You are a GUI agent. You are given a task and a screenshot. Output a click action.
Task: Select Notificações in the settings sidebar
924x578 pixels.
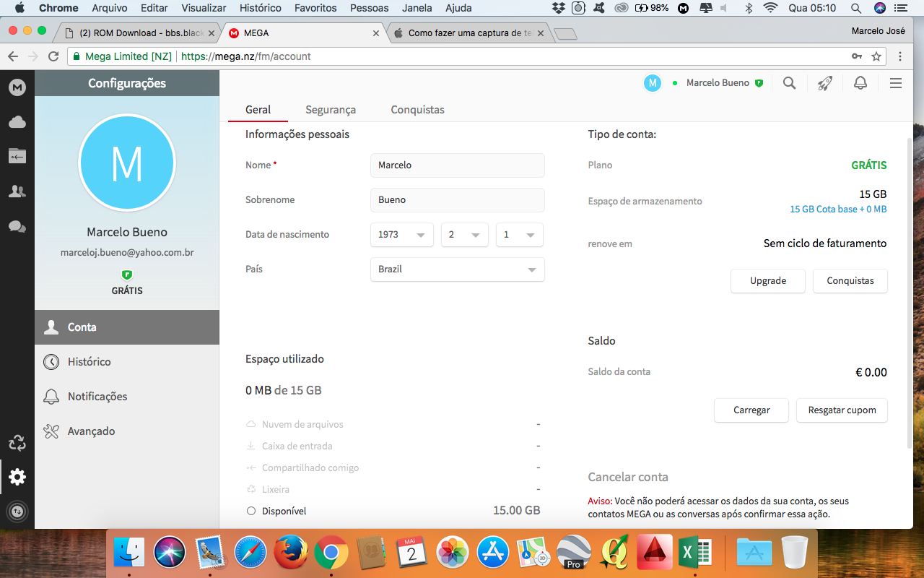pyautogui.click(x=127, y=397)
